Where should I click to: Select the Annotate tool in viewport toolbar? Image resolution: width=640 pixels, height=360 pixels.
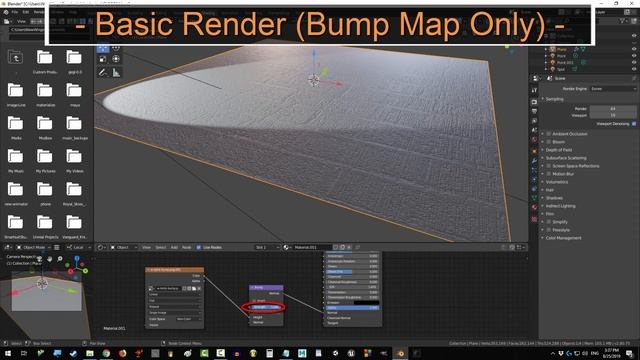[x=103, y=73]
